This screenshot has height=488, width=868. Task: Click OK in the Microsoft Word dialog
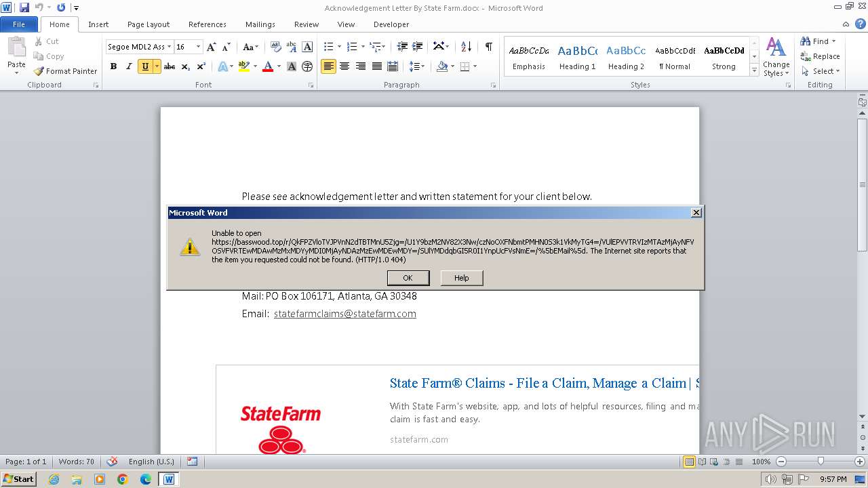pos(408,278)
